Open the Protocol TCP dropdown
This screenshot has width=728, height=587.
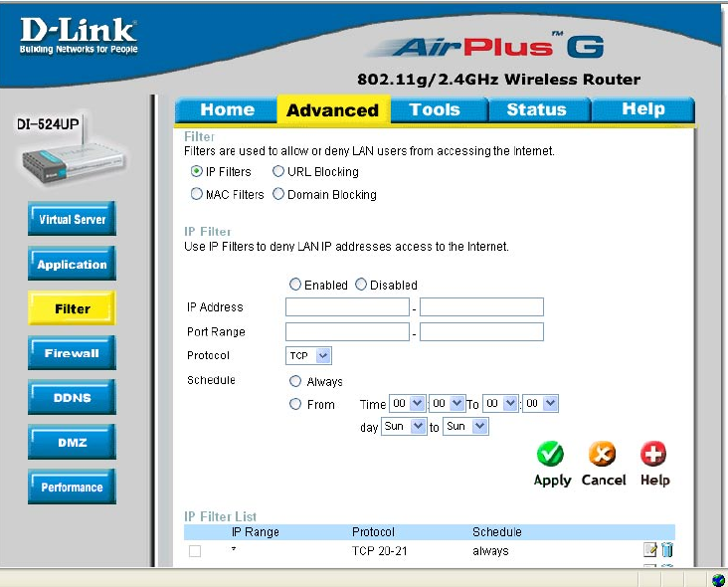pos(308,356)
